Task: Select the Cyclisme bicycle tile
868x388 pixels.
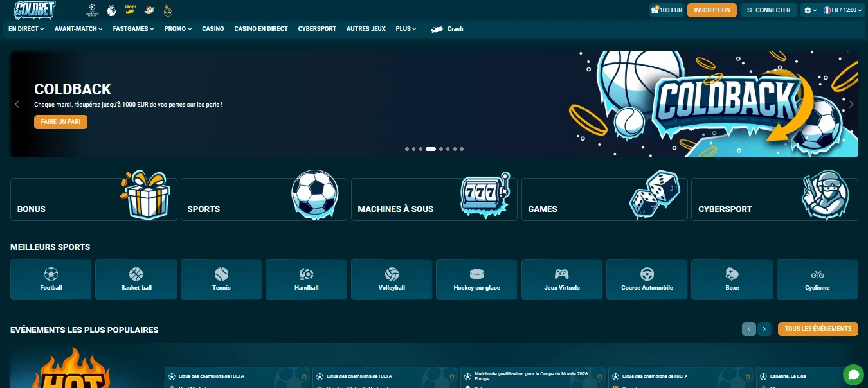Action: coord(817,279)
